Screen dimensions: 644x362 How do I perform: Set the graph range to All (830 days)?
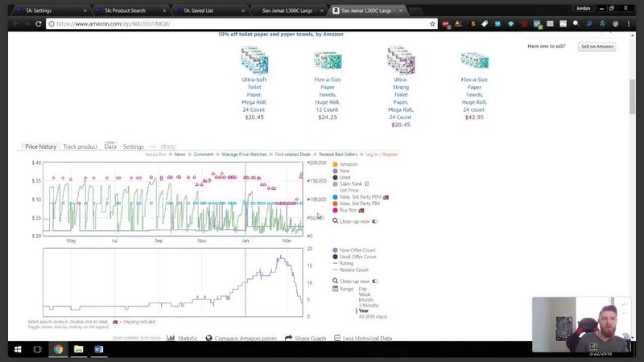tap(373, 316)
